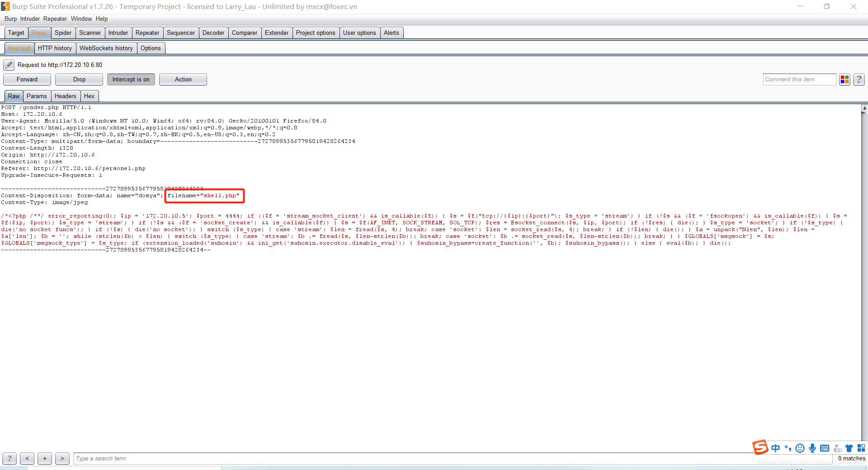Click the Comment this item field
The width and height of the screenshot is (868, 470).
click(x=799, y=80)
